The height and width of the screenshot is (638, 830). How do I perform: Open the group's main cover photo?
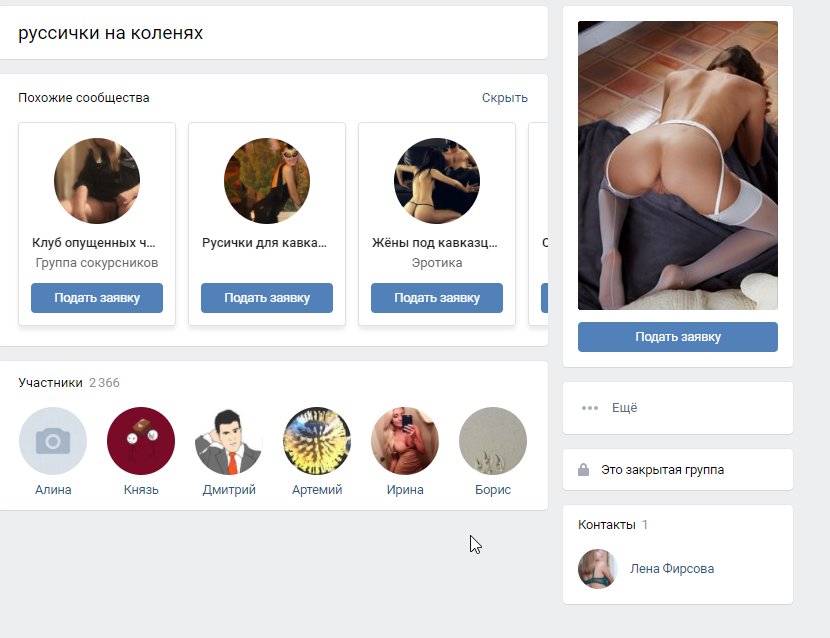(x=678, y=165)
